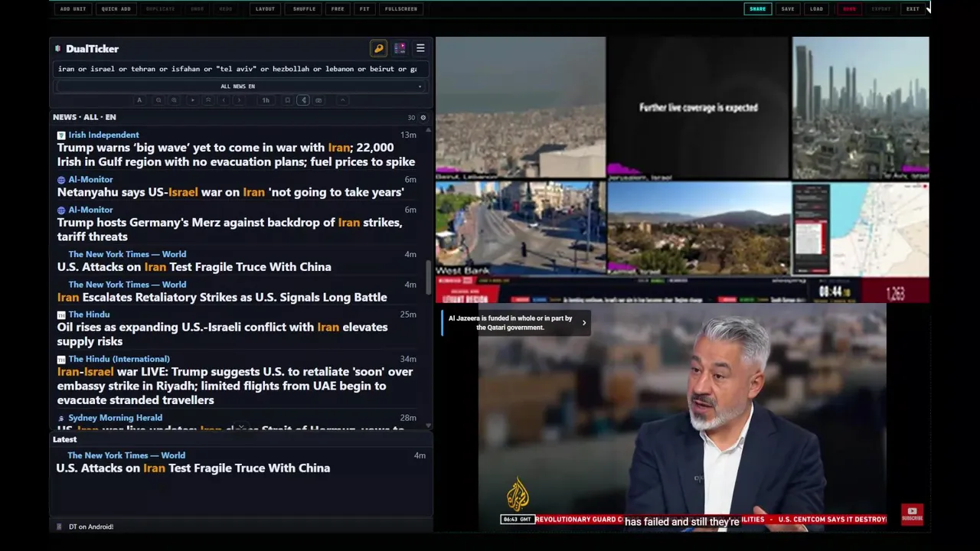Click the zoom in magnifier icon
The height and width of the screenshot is (551, 980).
tap(174, 100)
